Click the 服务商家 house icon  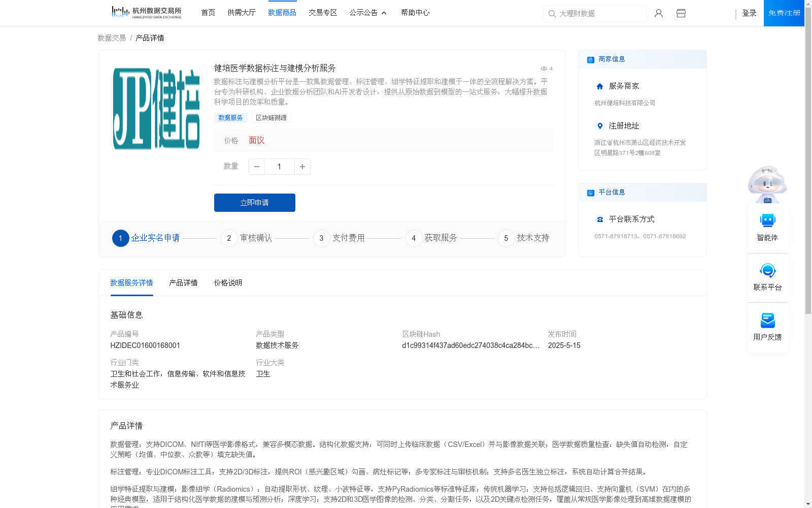point(600,86)
